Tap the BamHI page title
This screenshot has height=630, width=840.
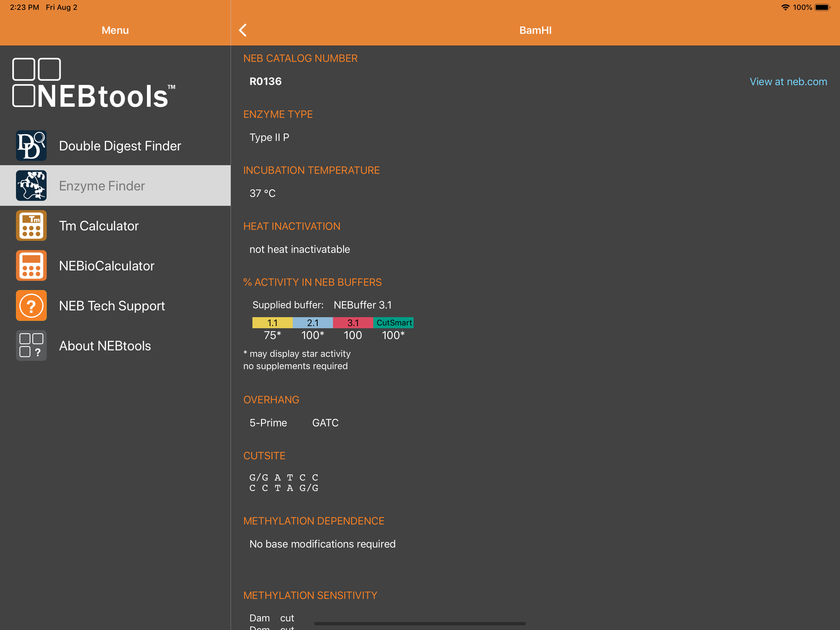coord(535,30)
